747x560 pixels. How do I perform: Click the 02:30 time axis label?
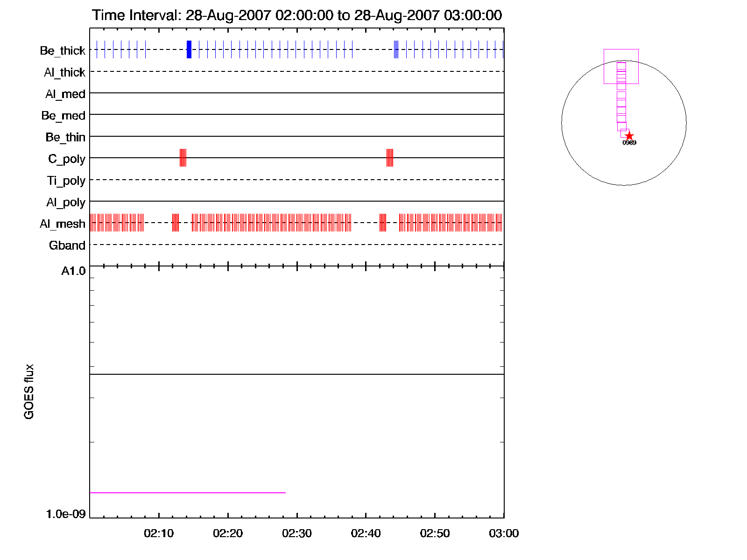tap(297, 533)
